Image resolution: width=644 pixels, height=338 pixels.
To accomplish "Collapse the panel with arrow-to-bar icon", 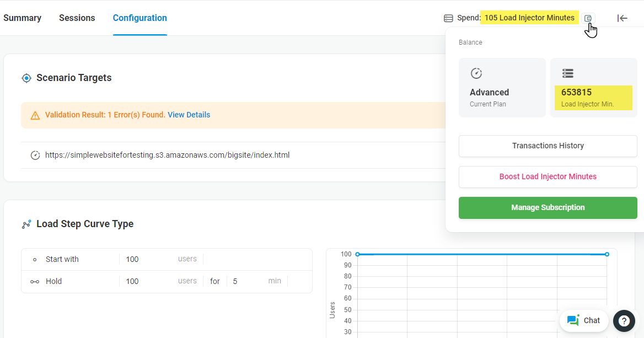I will tap(622, 18).
